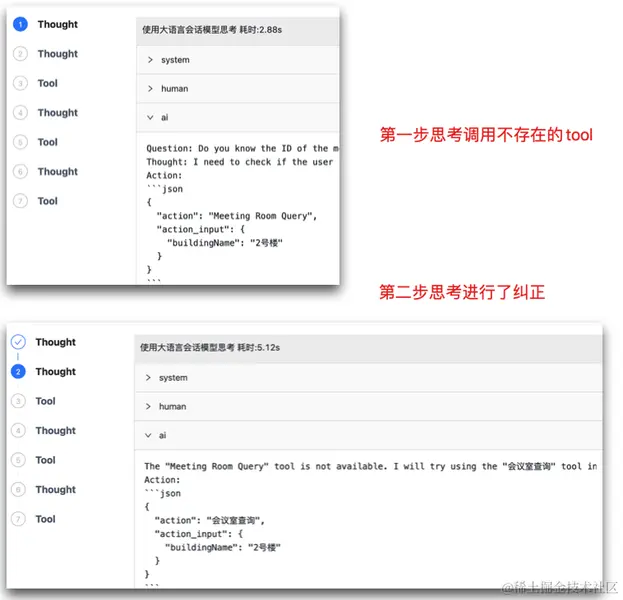
Task: Select active step 2 circle in bottom panel
Action: pos(18,372)
